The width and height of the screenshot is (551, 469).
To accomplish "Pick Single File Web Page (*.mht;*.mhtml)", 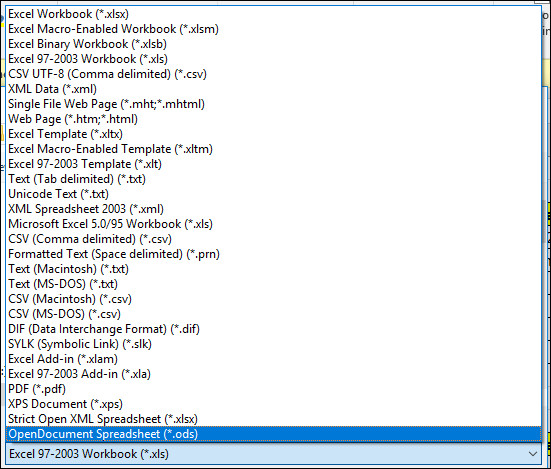I will (273, 104).
